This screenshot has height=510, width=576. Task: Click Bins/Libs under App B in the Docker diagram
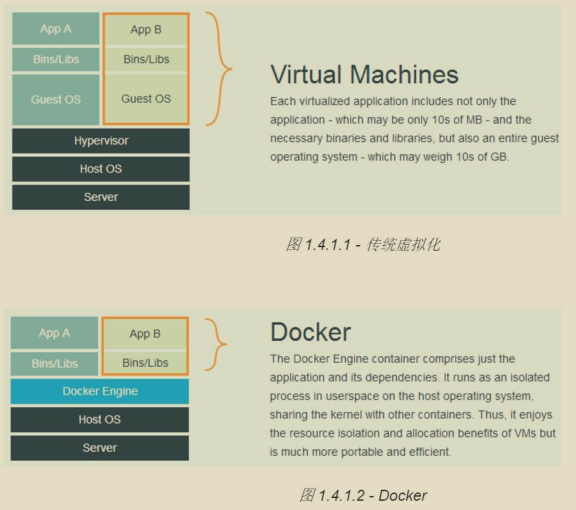(x=145, y=363)
